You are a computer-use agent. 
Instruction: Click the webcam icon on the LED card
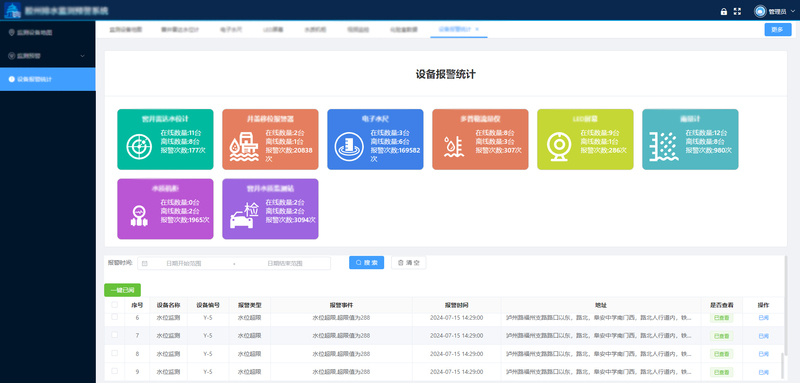pos(559,147)
